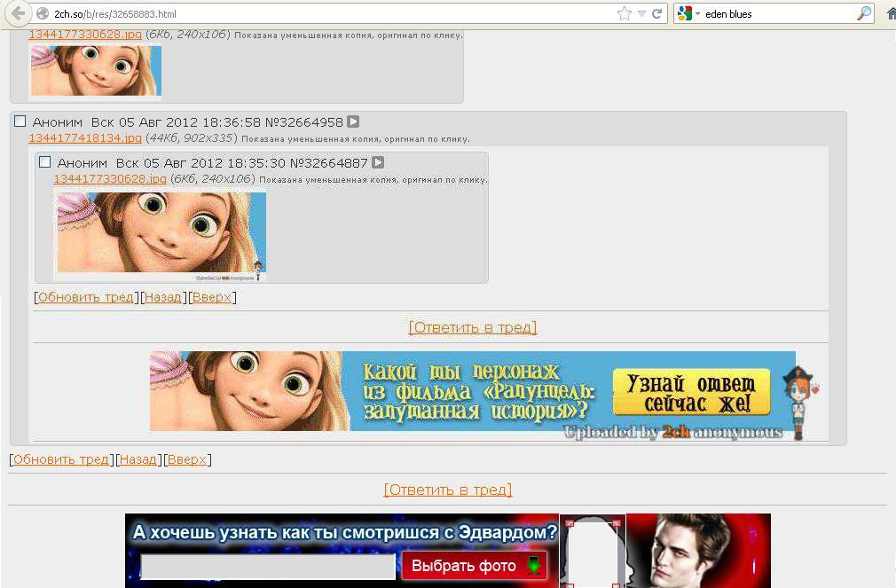Reload page with refresh icon
This screenshot has height=588, width=896.
point(656,13)
